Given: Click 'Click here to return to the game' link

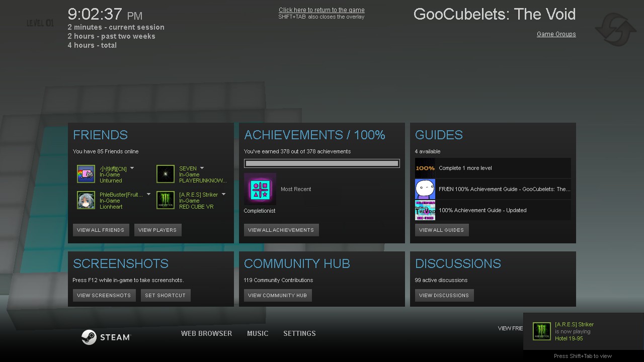Looking at the screenshot, I should (321, 10).
